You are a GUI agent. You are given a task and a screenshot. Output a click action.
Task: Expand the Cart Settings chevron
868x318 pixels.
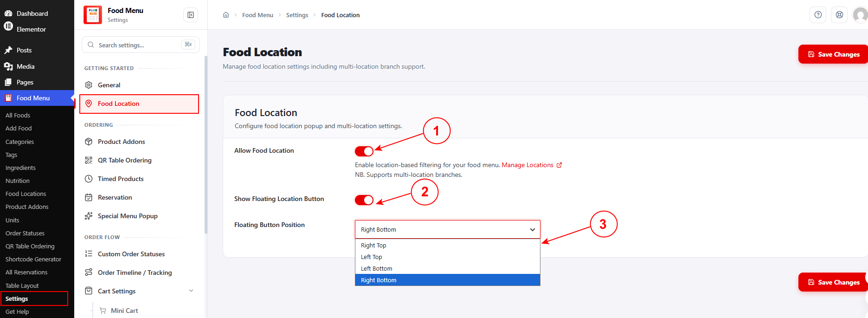(191, 291)
